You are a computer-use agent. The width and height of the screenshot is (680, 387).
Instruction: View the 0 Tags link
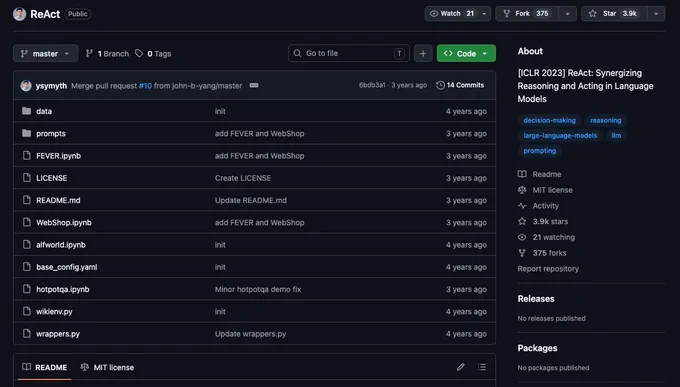(154, 53)
